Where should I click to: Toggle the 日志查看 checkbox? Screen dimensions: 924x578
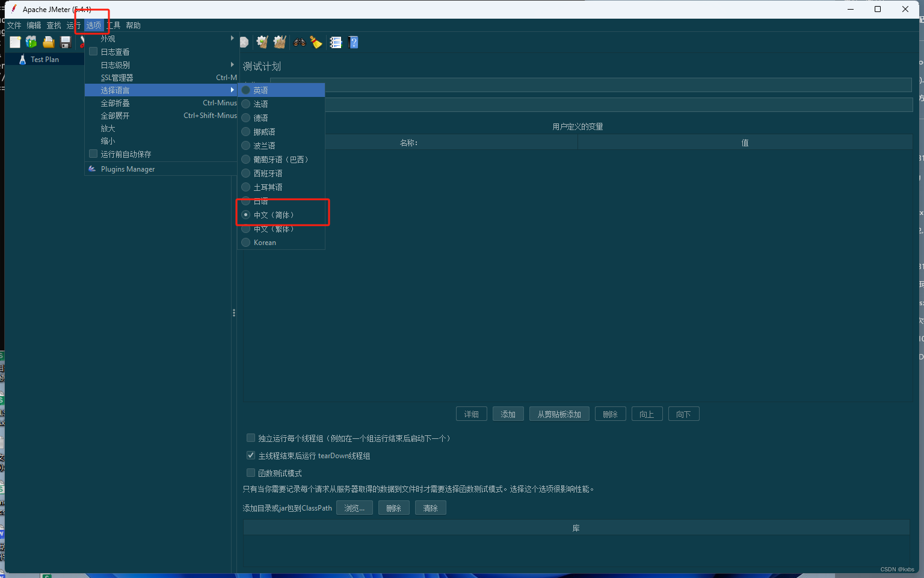[93, 52]
